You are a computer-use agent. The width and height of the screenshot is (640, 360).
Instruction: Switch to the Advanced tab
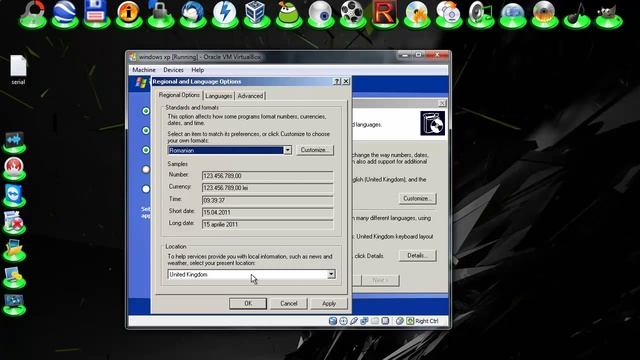pyautogui.click(x=250, y=96)
